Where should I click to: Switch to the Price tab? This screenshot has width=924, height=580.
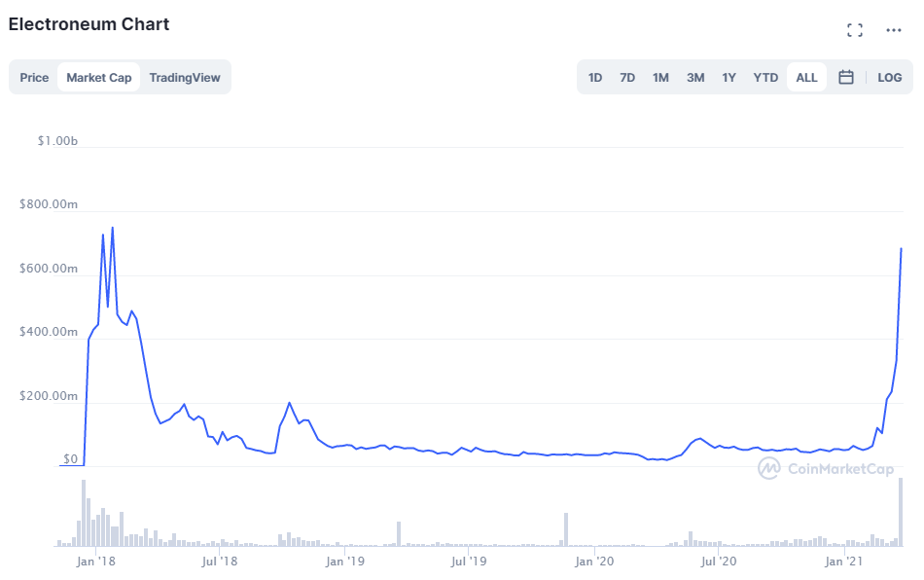point(34,78)
